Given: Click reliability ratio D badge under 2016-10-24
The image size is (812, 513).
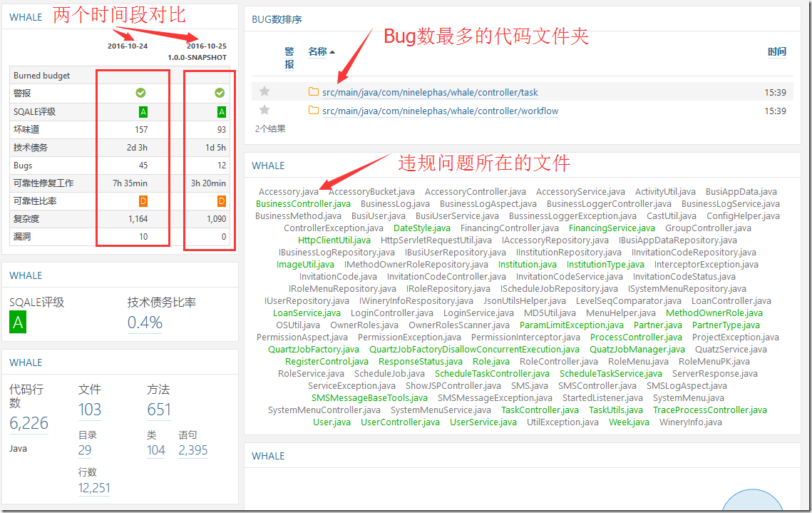Looking at the screenshot, I should click(x=143, y=200).
